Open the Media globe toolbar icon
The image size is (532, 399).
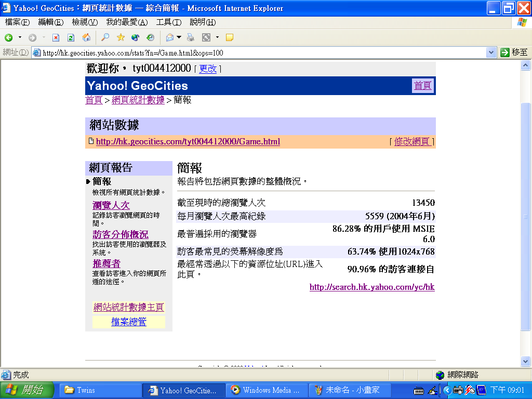[136, 37]
